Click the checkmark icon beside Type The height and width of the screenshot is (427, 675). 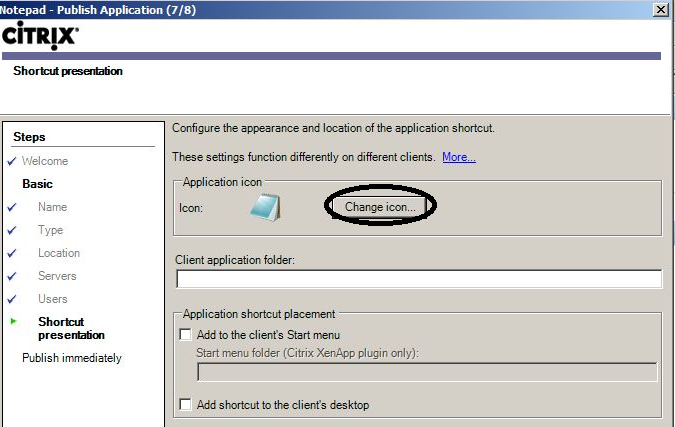pos(12,230)
